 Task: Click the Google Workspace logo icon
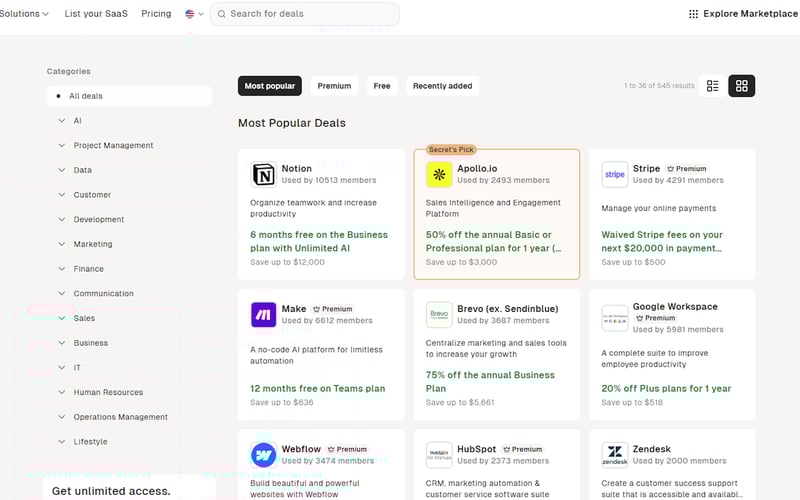point(614,318)
